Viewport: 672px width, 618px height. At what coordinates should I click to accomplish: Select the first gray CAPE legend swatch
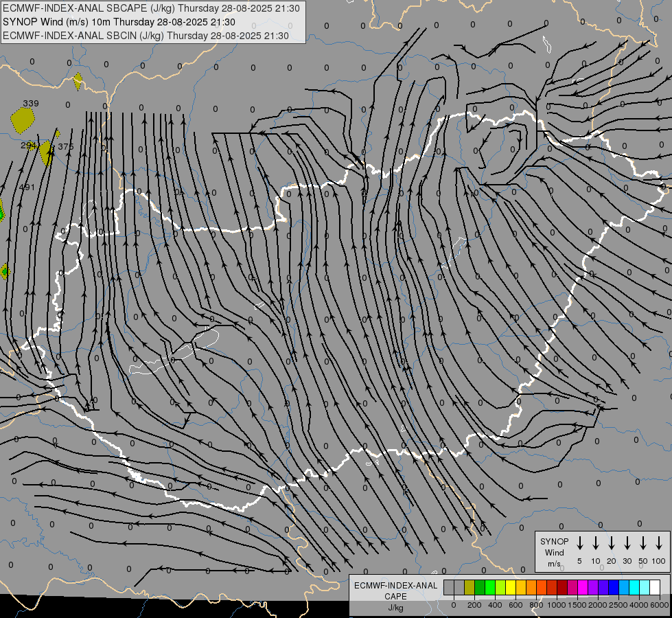[x=449, y=587]
